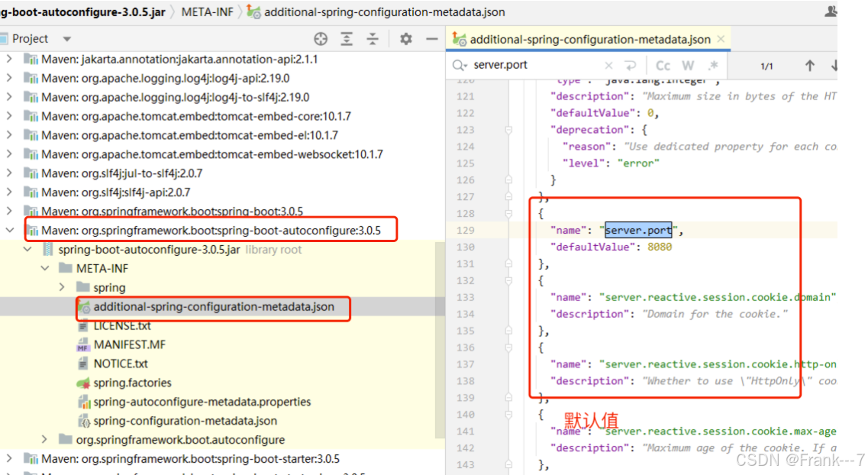Expand Maven log4j-api:2.19.0 library
Viewport: 868px width, 475px height.
[9, 78]
